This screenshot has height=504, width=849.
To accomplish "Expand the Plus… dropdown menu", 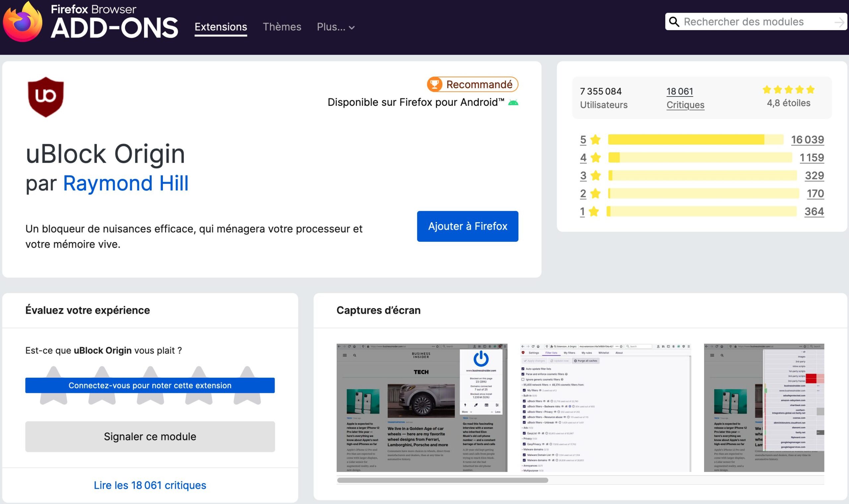I will pos(336,27).
